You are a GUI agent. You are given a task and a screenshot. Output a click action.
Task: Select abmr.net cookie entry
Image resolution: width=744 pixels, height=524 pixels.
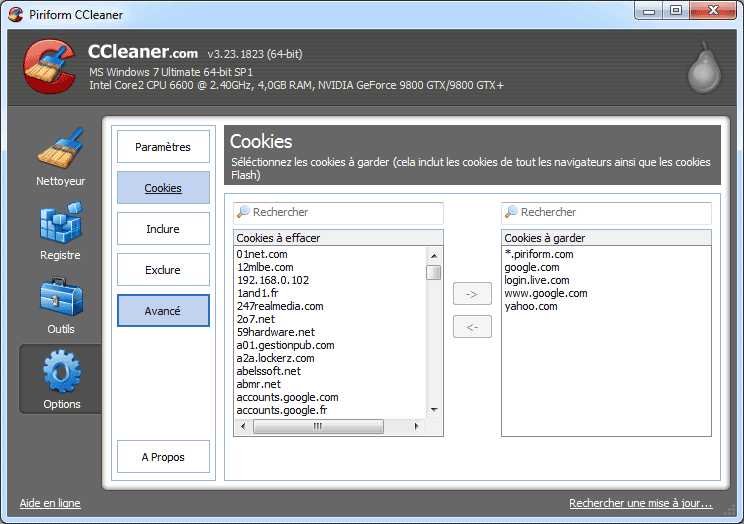259,384
